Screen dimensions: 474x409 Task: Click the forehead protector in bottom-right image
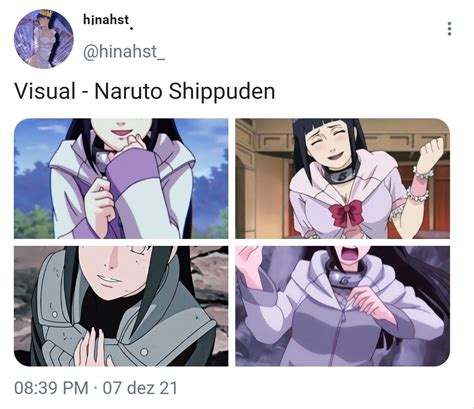pos(348,279)
